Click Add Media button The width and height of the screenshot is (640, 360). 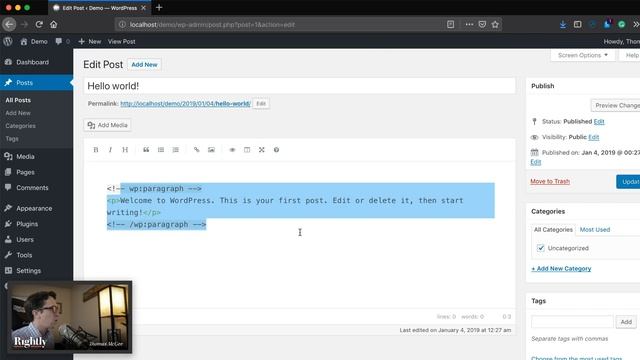(108, 125)
